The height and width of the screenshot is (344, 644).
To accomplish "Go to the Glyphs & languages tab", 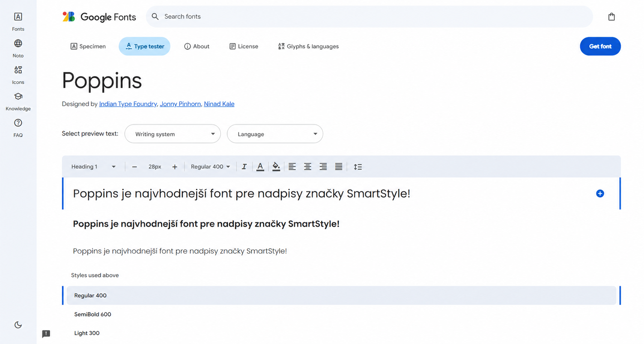I will point(308,46).
